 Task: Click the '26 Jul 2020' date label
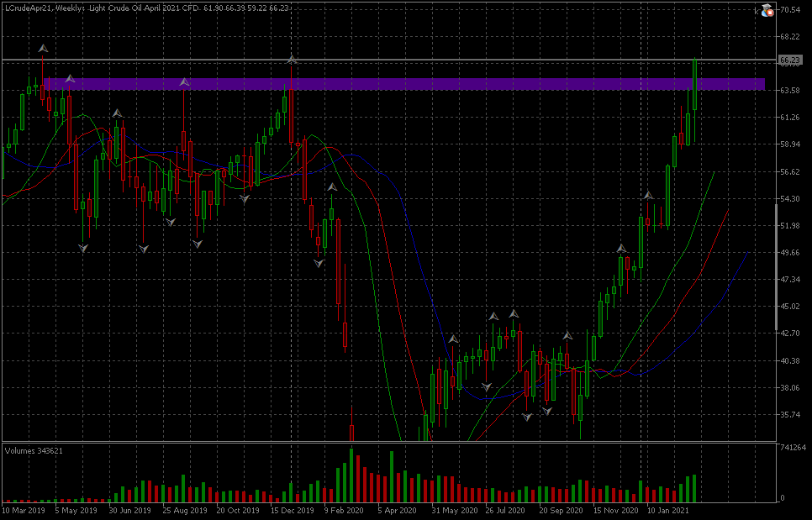[507, 511]
